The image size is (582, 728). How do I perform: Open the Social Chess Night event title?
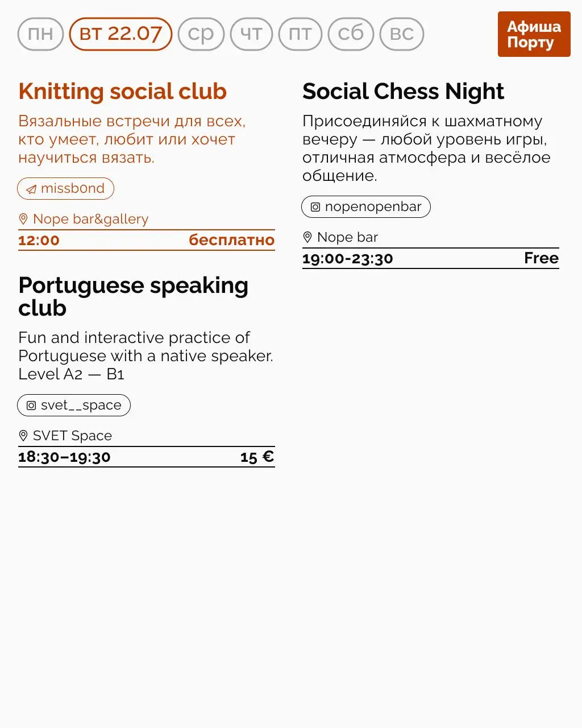[x=403, y=92]
